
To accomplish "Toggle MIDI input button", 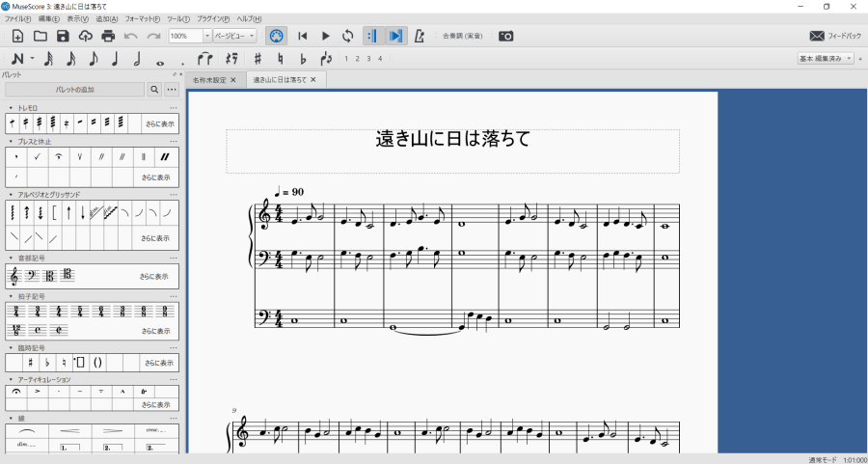I will (276, 36).
